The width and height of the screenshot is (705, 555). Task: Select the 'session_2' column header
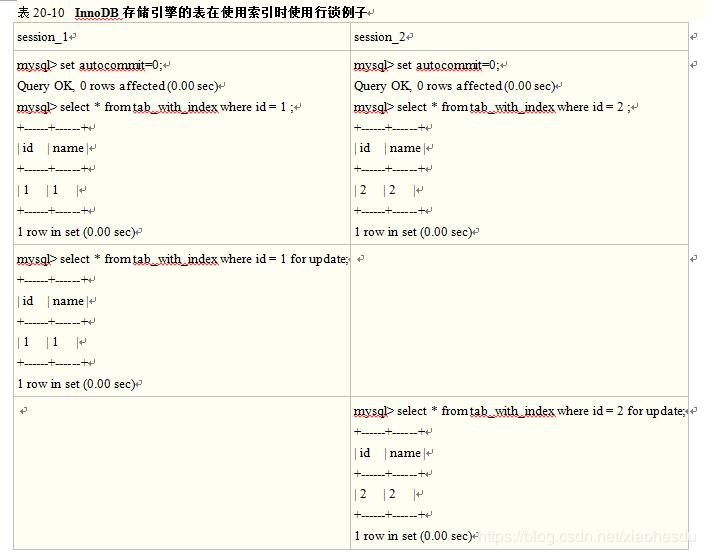(x=380, y=37)
